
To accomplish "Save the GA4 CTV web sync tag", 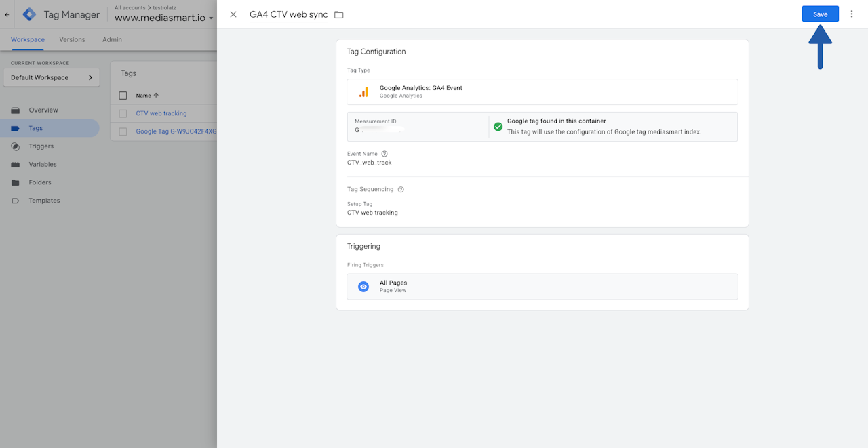I will coord(820,14).
